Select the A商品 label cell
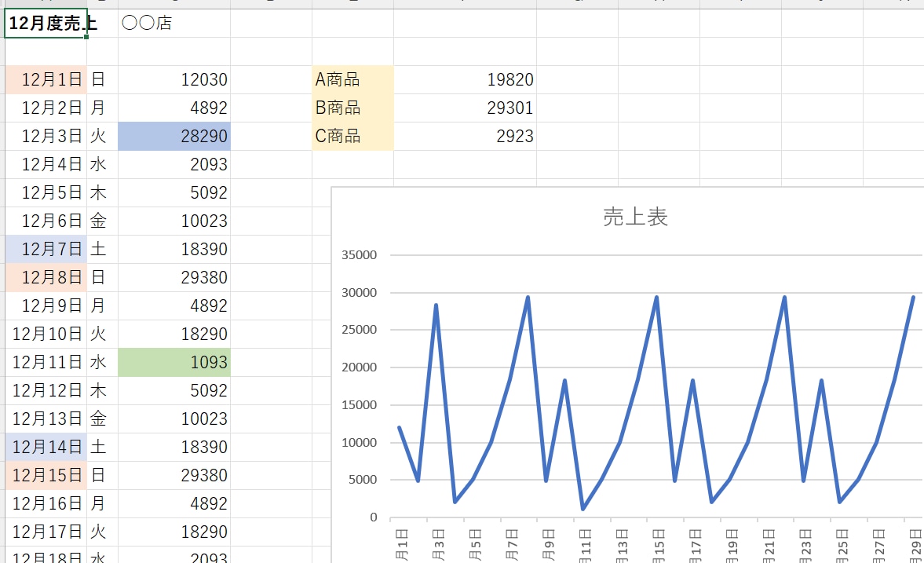924x563 pixels. (x=352, y=79)
